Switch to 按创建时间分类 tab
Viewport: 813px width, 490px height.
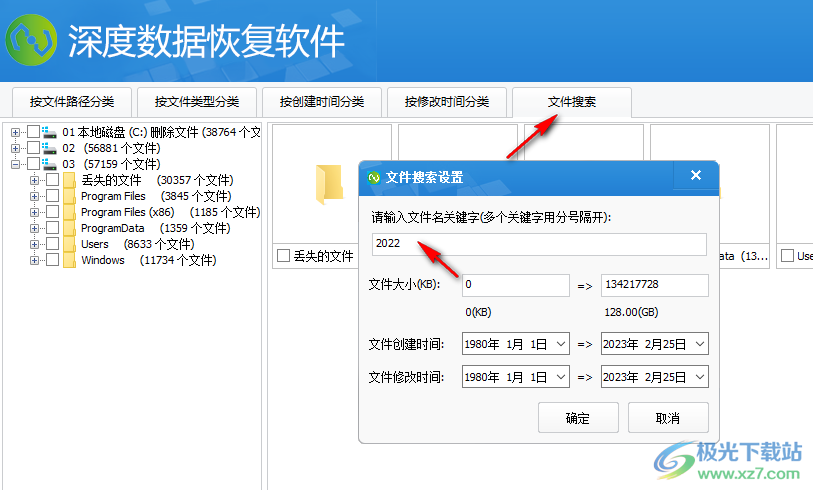tap(322, 102)
